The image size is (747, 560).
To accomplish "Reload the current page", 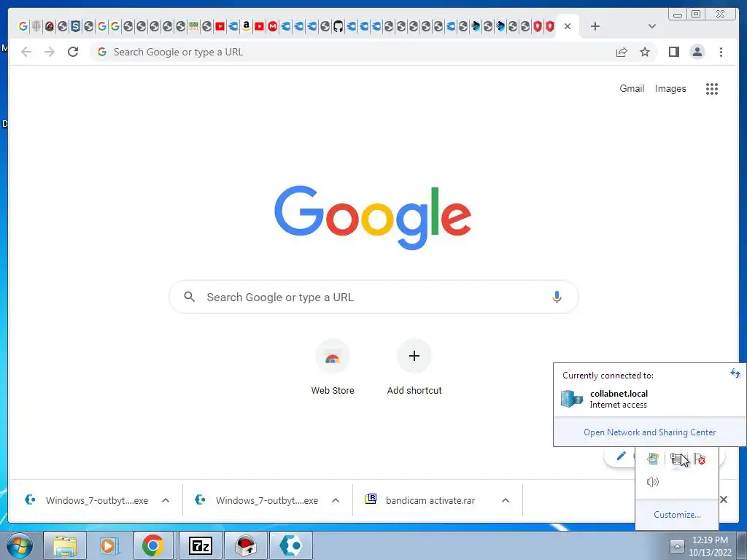I will click(x=73, y=52).
